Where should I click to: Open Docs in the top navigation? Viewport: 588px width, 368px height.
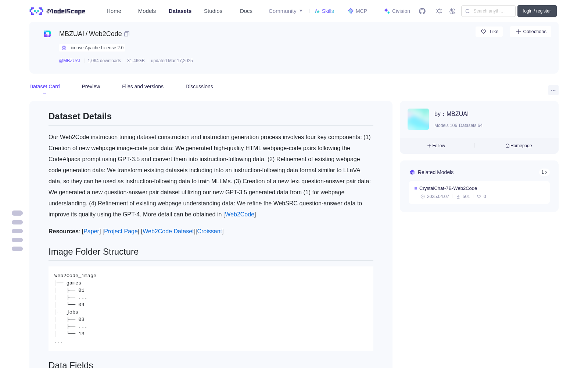pos(246,11)
